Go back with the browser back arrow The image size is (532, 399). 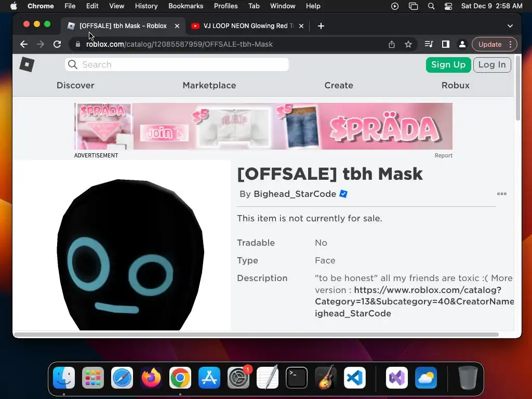point(24,44)
